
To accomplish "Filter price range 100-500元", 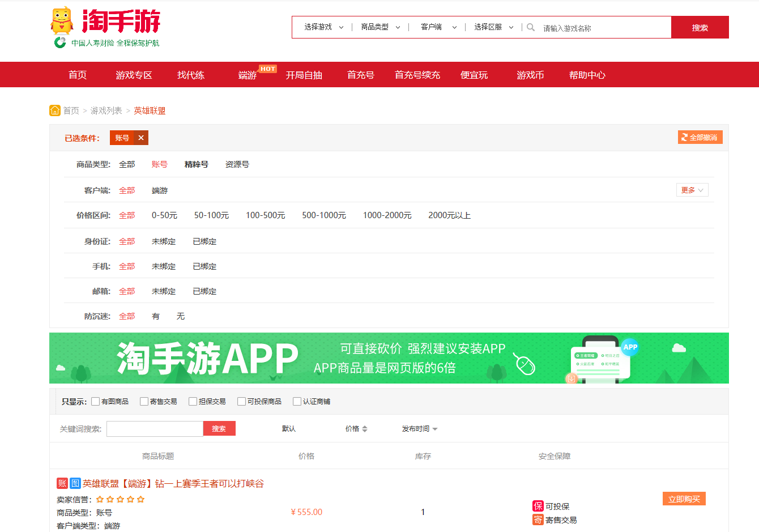I will tap(265, 215).
